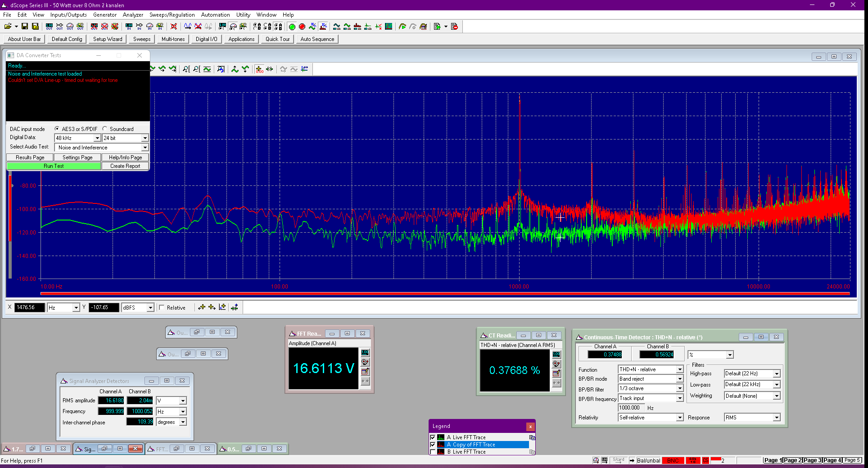Open the 24 bit depth dropdown
The height and width of the screenshot is (468, 868).
pos(145,138)
